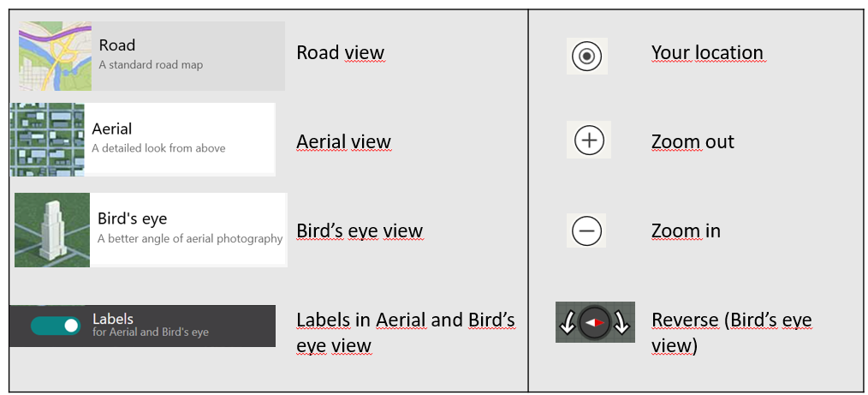Click the 'Aerial view' description text
The height and width of the screenshot is (395, 868).
click(x=343, y=142)
